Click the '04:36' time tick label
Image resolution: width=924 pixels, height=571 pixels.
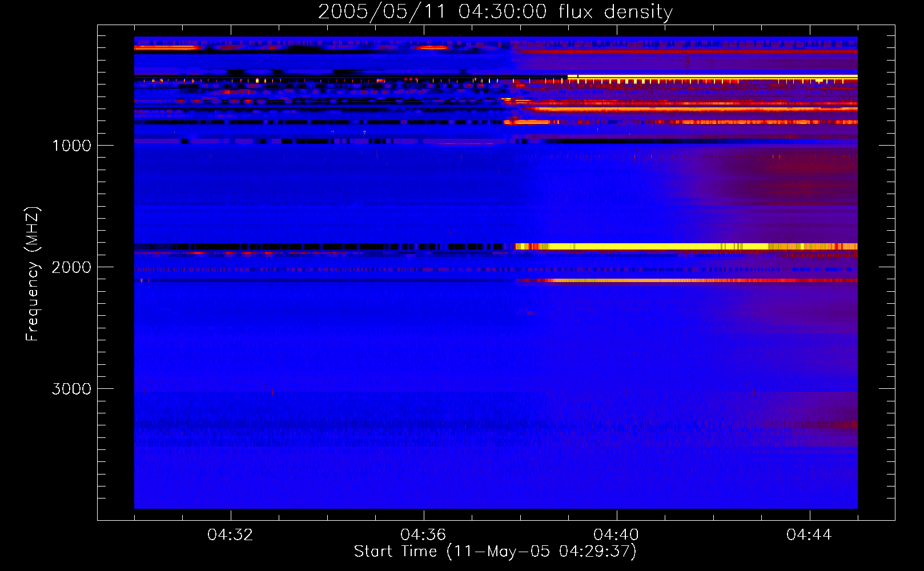pyautogui.click(x=423, y=535)
